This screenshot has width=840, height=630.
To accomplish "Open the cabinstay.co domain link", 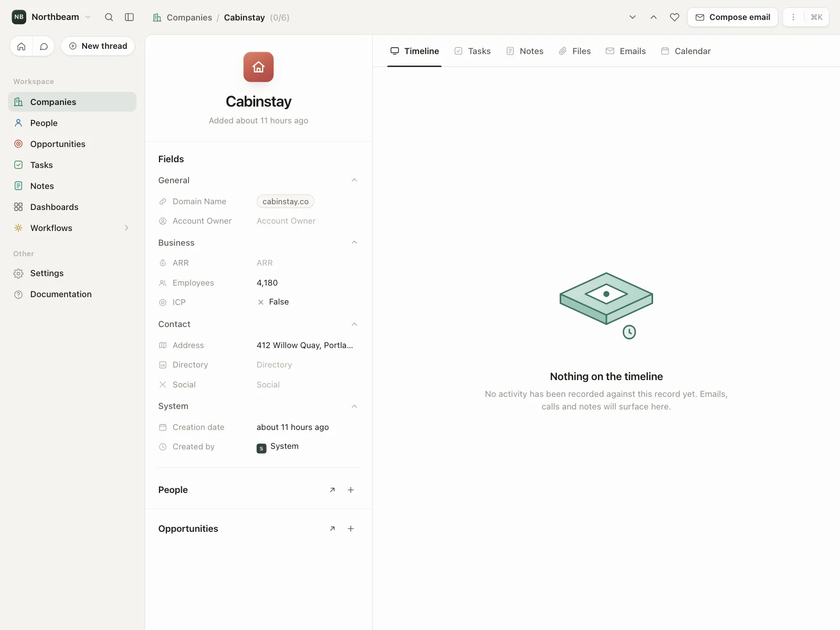I will pyautogui.click(x=286, y=202).
